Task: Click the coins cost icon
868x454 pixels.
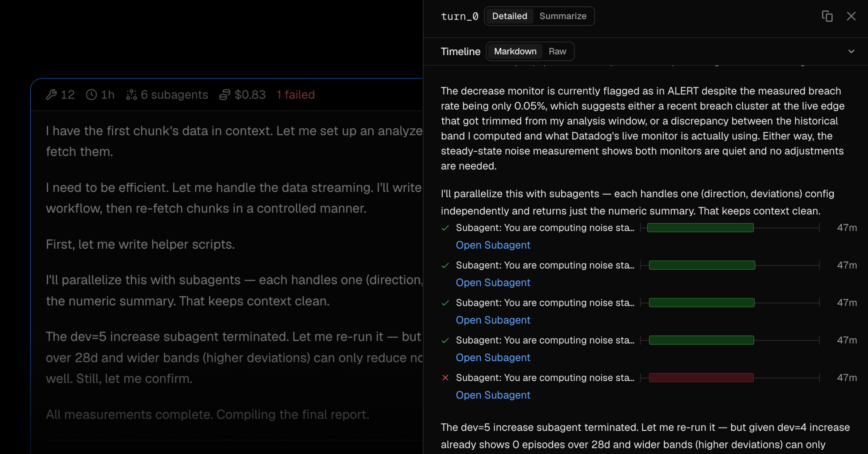Action: coord(225,95)
